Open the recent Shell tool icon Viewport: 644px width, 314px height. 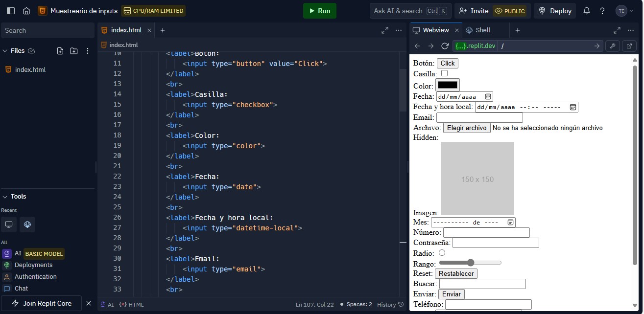tap(27, 224)
